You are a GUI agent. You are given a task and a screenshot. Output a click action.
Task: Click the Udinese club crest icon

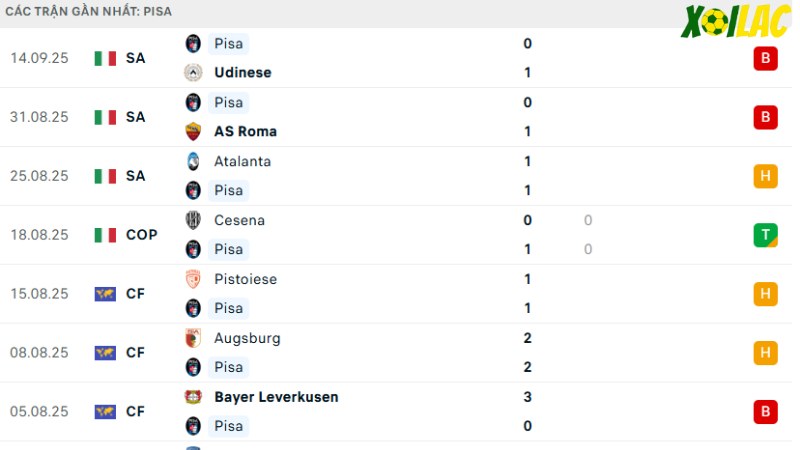(193, 72)
